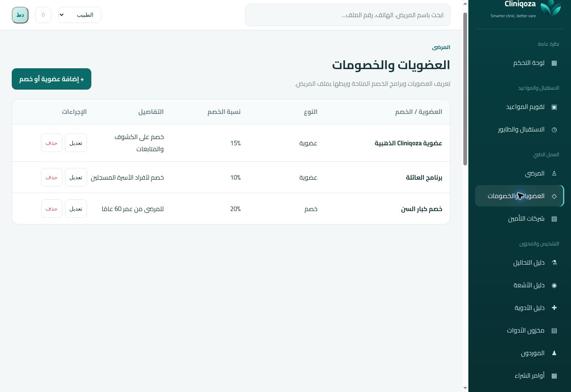
Task: Click the العضوية / الخصم column header
Action: [419, 112]
